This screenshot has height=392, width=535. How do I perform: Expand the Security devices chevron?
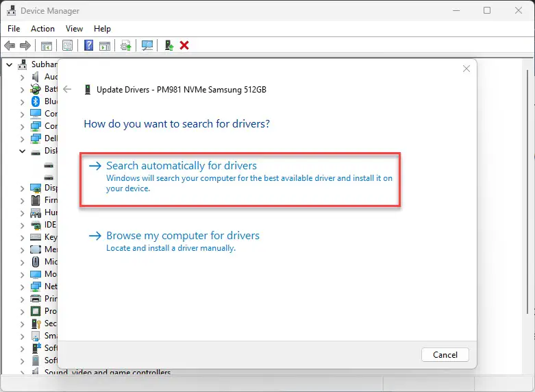22,323
